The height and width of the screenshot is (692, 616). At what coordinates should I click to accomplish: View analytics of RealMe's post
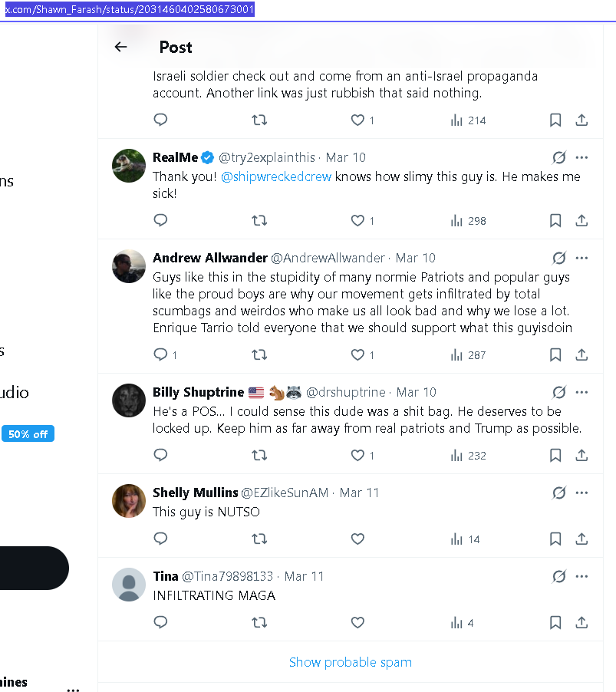point(468,221)
